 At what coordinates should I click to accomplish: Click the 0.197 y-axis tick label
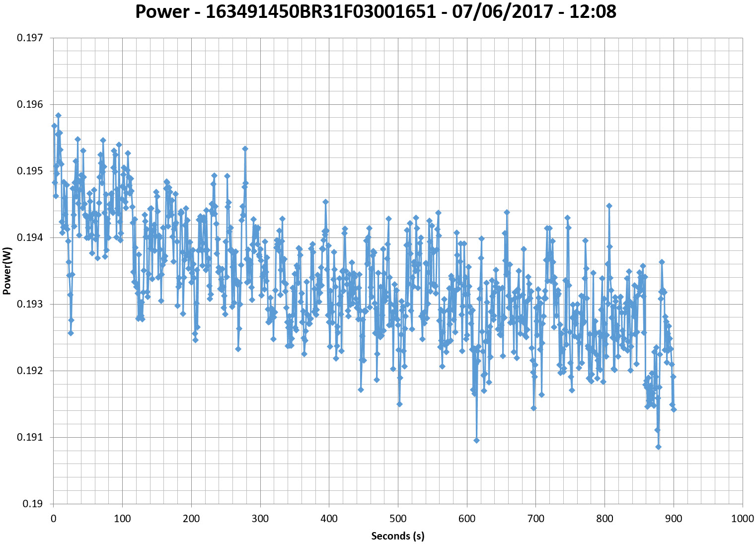click(x=30, y=38)
